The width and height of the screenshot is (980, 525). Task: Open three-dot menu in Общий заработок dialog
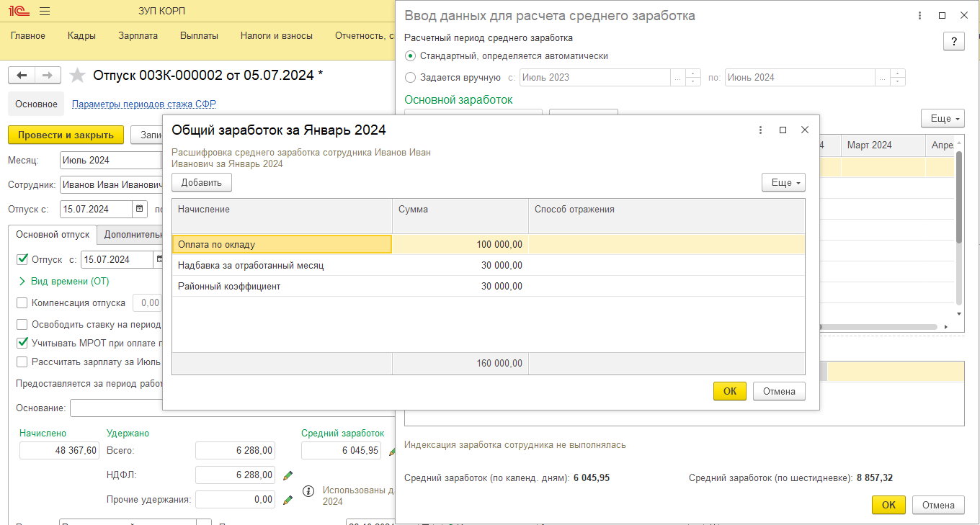tap(760, 130)
